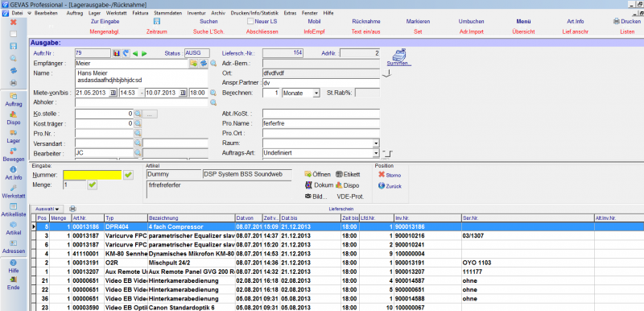Click the Etikett article button
644x311 pixels.
[x=348, y=175]
